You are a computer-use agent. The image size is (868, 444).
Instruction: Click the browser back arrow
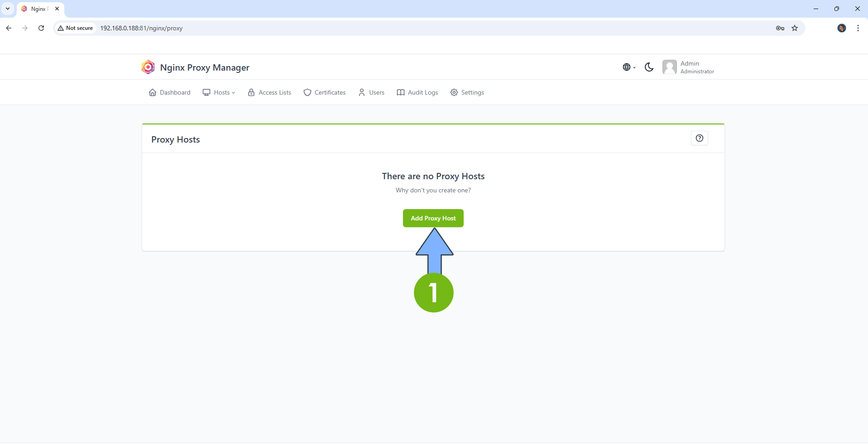tap(9, 28)
